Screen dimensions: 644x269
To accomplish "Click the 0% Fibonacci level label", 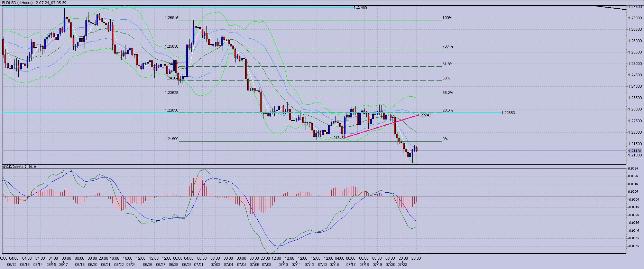I will 445,139.
